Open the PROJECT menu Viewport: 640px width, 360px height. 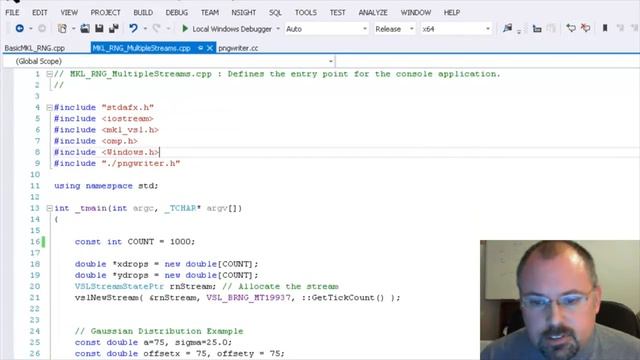105,13
